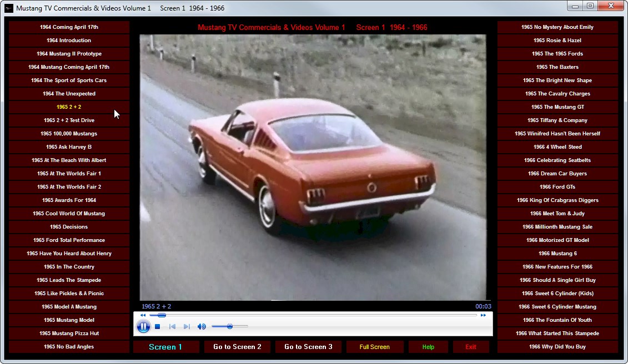This screenshot has height=364, width=628.
Task: Select the highlighted 1965 2 + 2 entry
Action: (69, 107)
